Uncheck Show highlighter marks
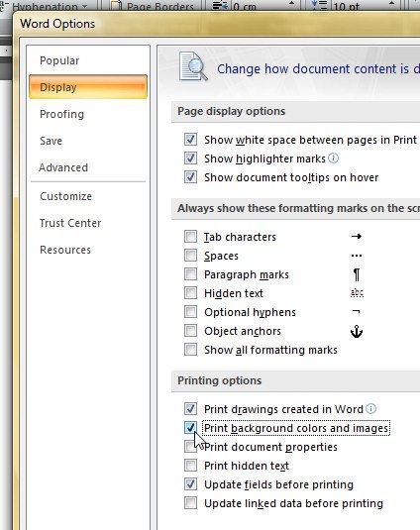Viewport: 420px width, 530px height. pyautogui.click(x=190, y=159)
